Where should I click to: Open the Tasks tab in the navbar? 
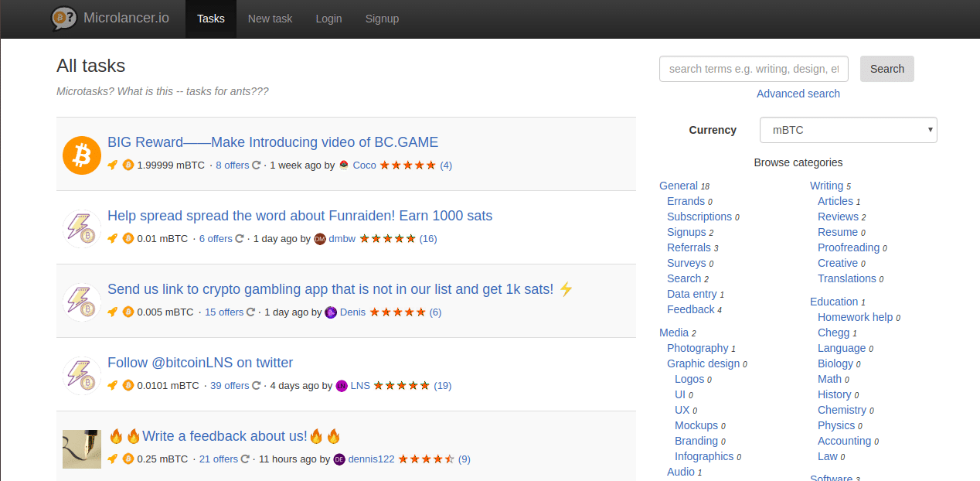pyautogui.click(x=211, y=19)
